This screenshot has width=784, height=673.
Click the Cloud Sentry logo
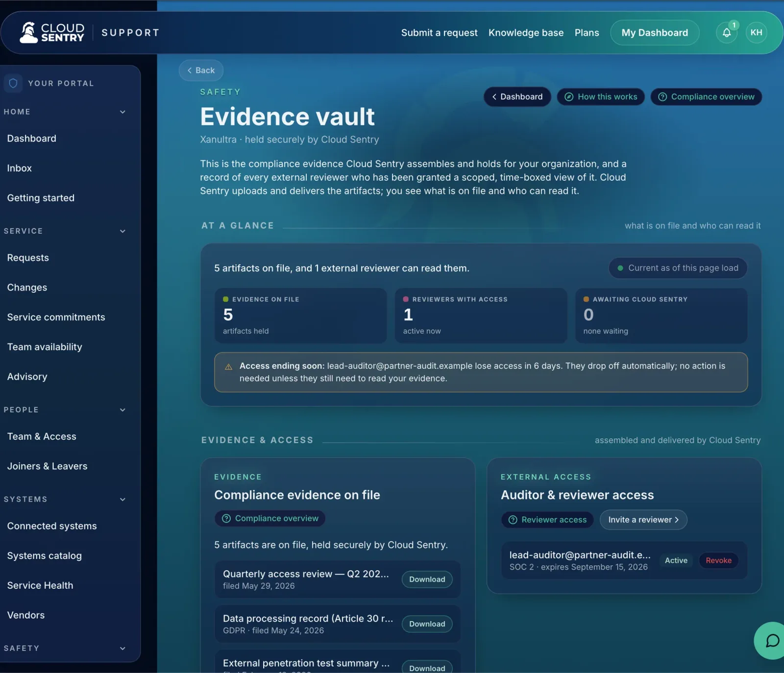(x=51, y=33)
